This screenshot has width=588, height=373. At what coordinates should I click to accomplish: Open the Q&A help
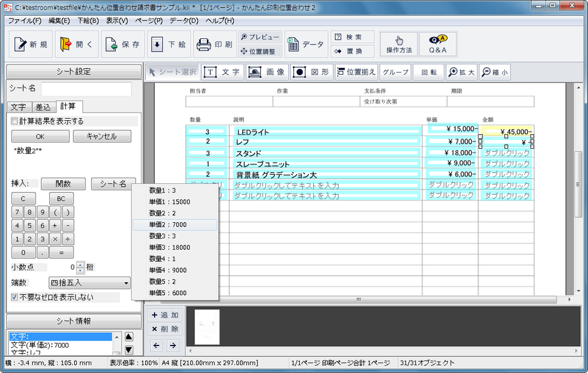(x=438, y=44)
